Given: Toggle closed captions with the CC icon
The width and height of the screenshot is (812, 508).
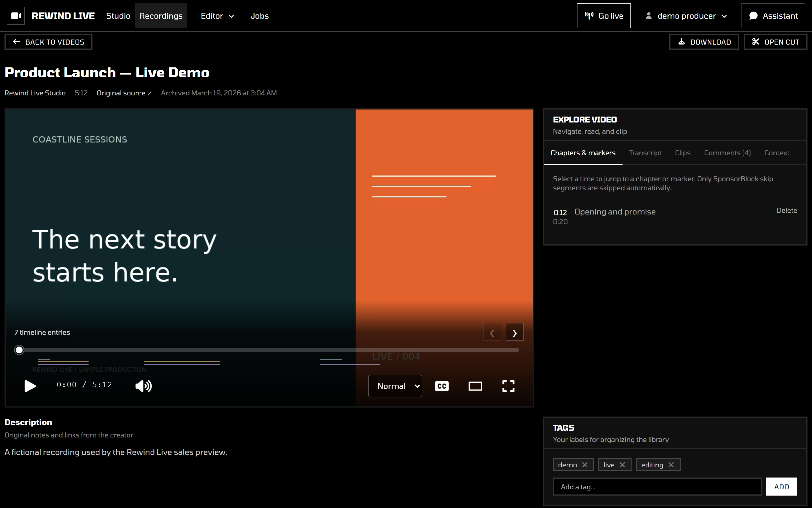Looking at the screenshot, I should [442, 386].
